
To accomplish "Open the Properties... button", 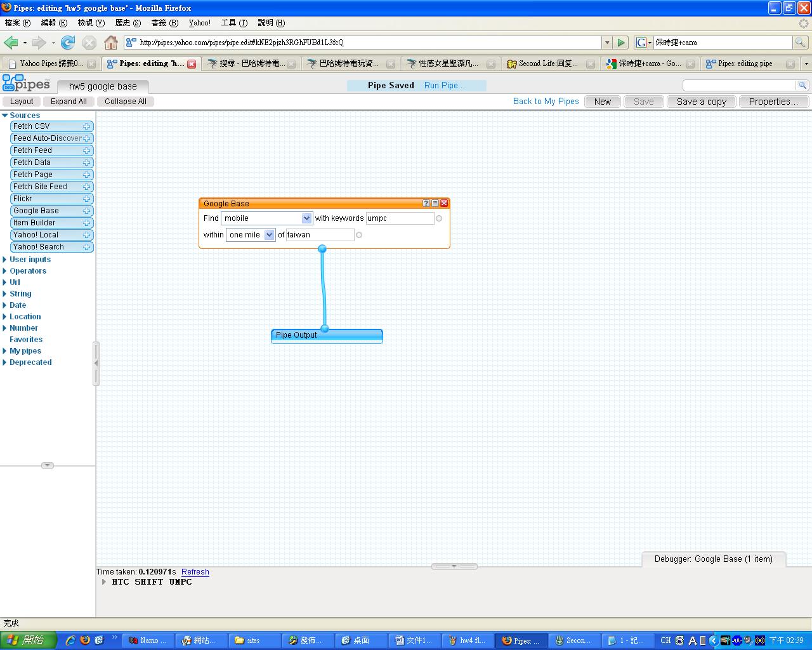I will pyautogui.click(x=774, y=102).
